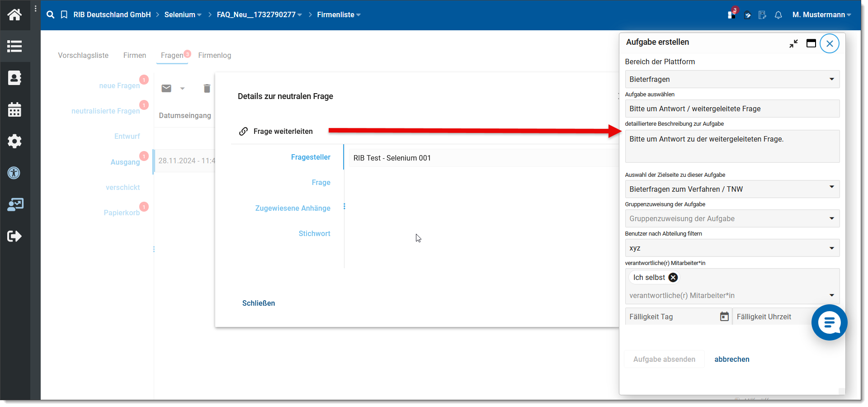
Task: Click the Aufgabe auswählen input field
Action: tap(732, 109)
